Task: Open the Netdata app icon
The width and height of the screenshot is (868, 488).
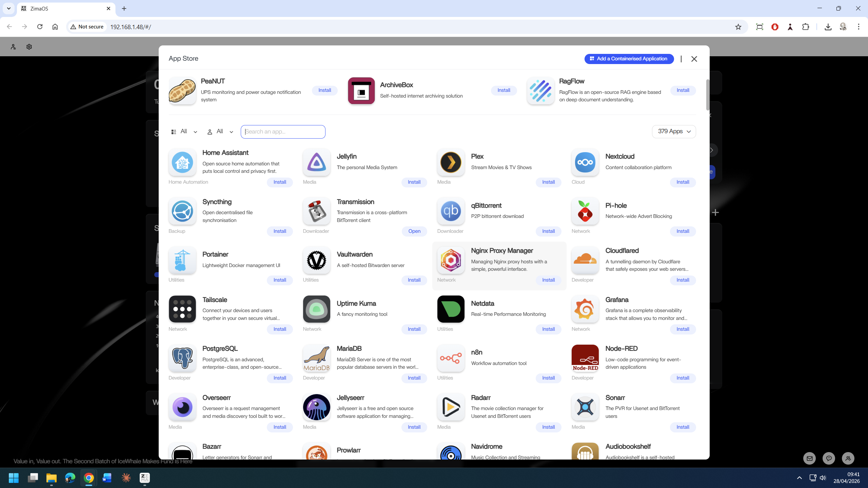Action: click(x=451, y=309)
